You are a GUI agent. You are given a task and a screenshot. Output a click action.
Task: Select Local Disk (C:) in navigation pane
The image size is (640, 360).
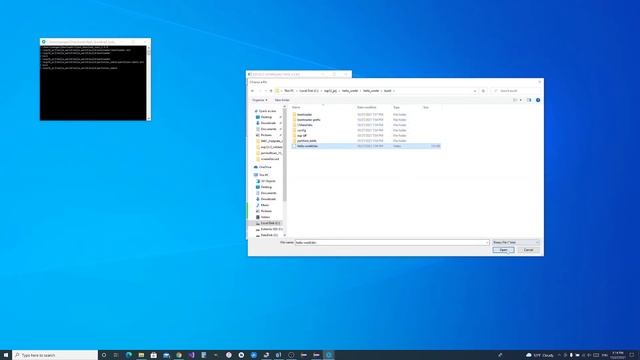[270, 223]
